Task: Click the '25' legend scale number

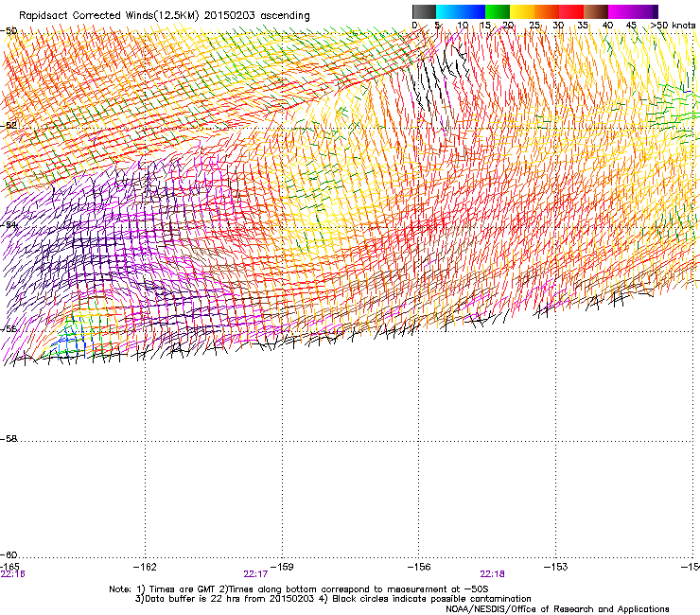Action: 534,26
